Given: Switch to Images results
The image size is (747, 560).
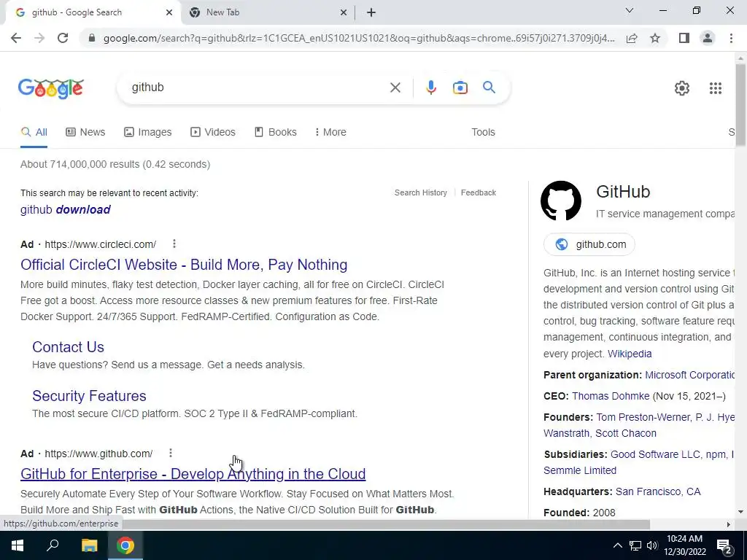Looking at the screenshot, I should click(147, 132).
